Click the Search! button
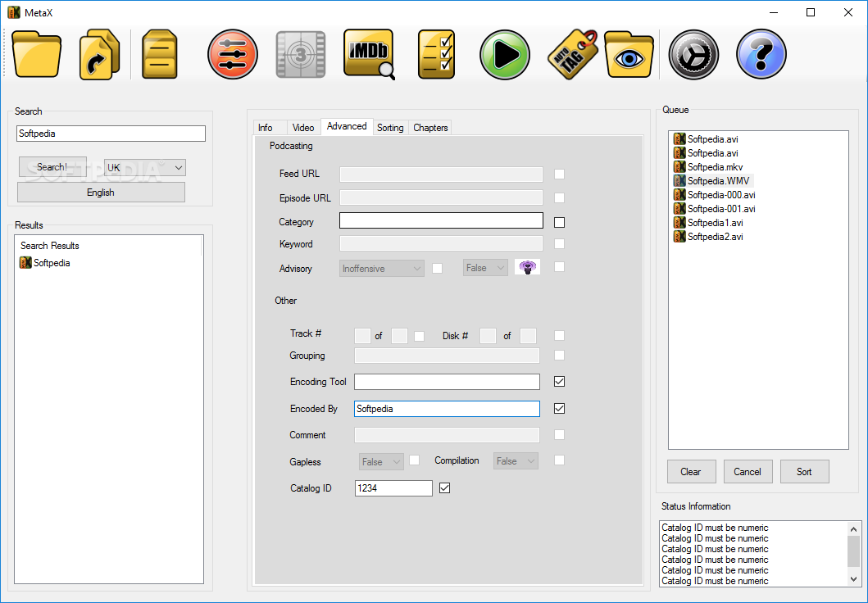 click(52, 166)
